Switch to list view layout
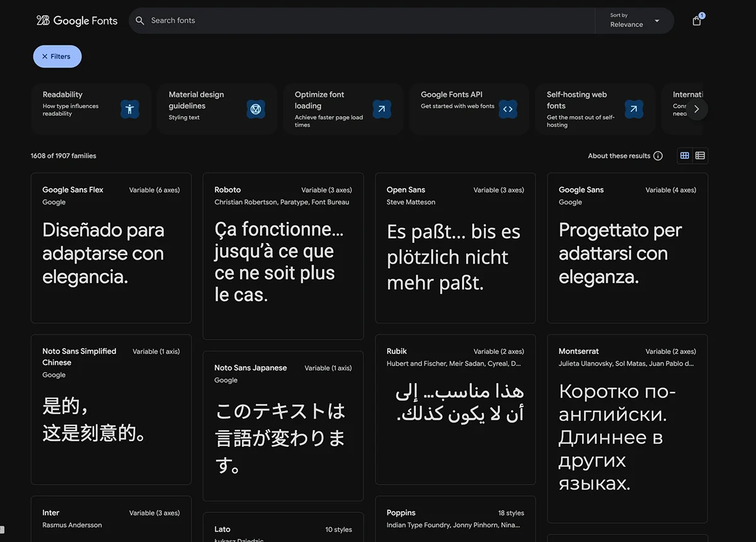The width and height of the screenshot is (756, 542). [x=700, y=156]
